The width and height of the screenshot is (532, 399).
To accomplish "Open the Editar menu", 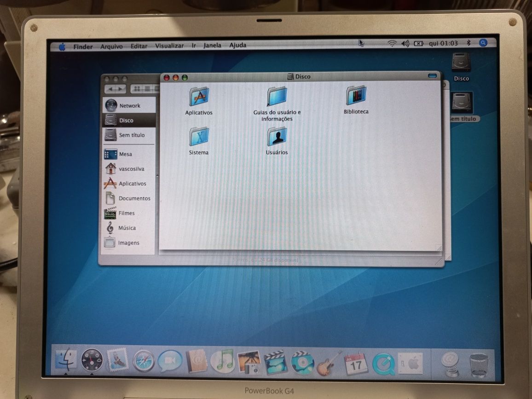I will click(139, 46).
